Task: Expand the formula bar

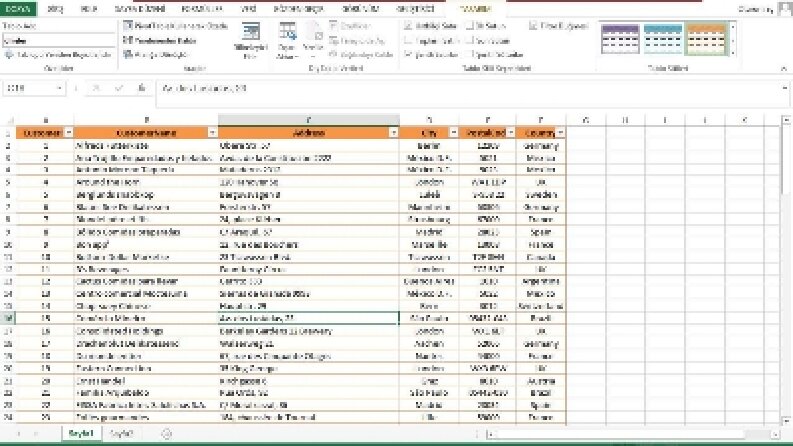Action: [x=784, y=88]
